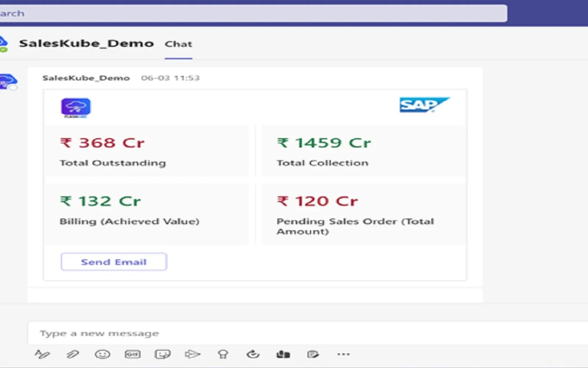Select the '₹ 1459 Cr' collection value
Screen dimensions: 588x368
tap(324, 143)
